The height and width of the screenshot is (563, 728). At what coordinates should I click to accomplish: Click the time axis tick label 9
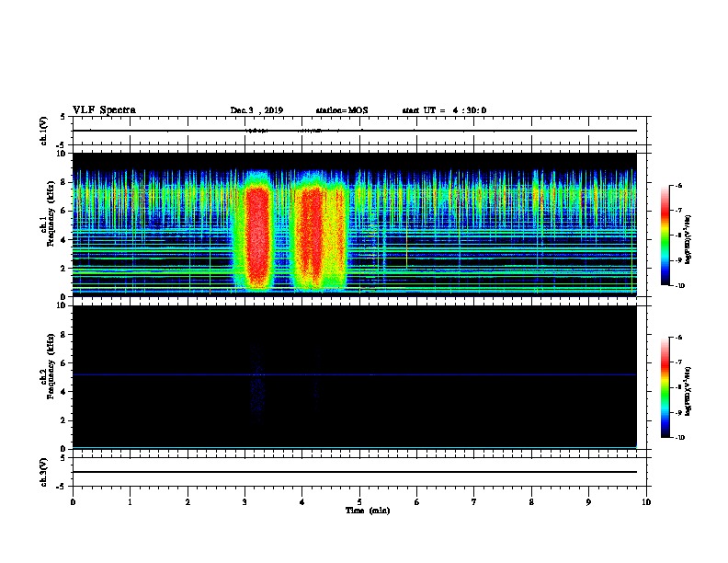point(588,502)
